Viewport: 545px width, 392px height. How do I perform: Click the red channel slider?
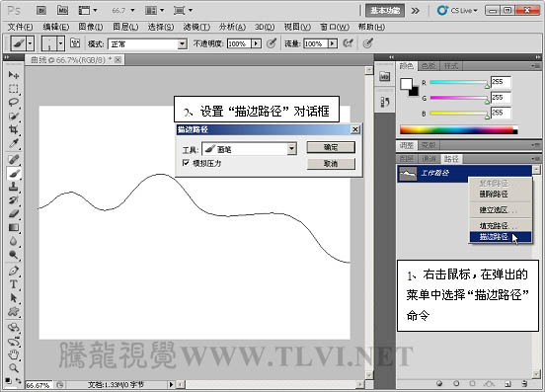(x=459, y=83)
